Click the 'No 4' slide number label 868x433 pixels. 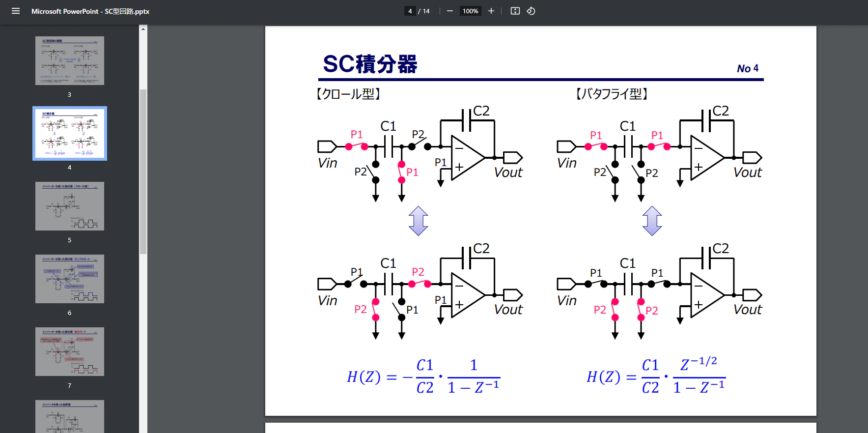[x=748, y=68]
